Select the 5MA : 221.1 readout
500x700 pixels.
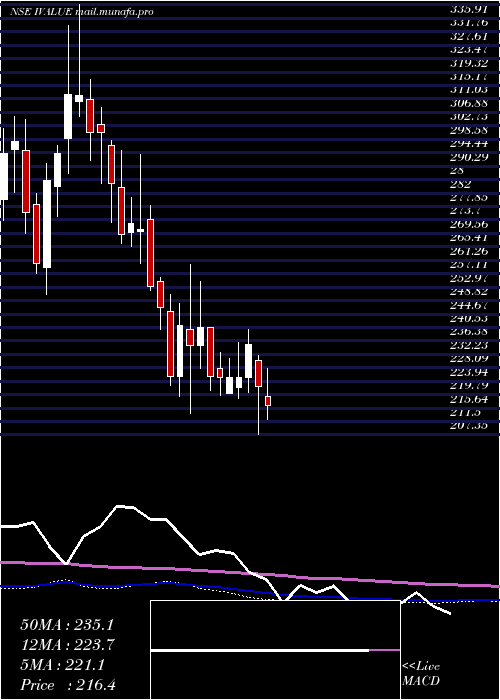[x=62, y=665]
